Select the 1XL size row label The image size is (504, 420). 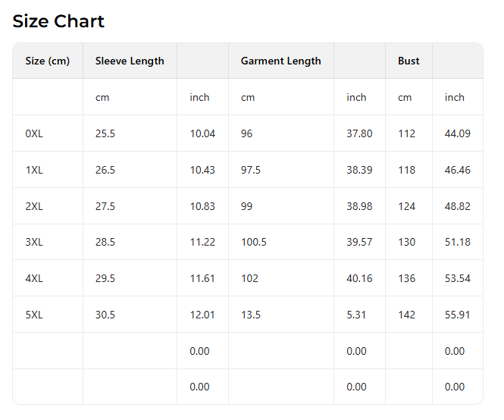34,170
